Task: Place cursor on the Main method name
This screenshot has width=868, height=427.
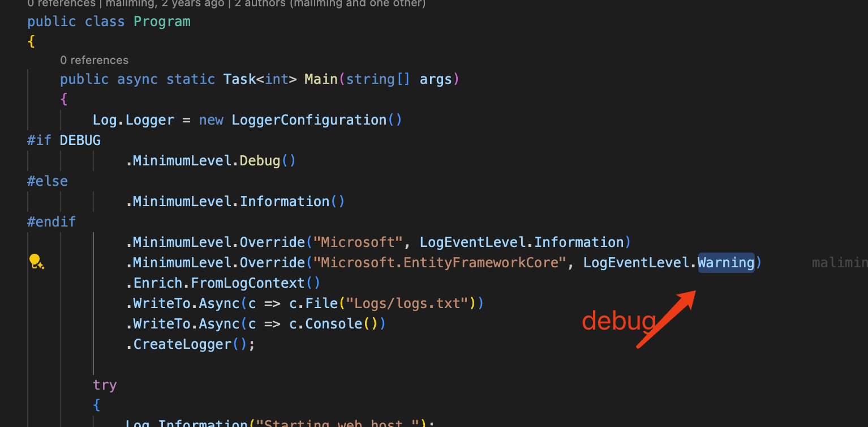Action: click(x=321, y=79)
